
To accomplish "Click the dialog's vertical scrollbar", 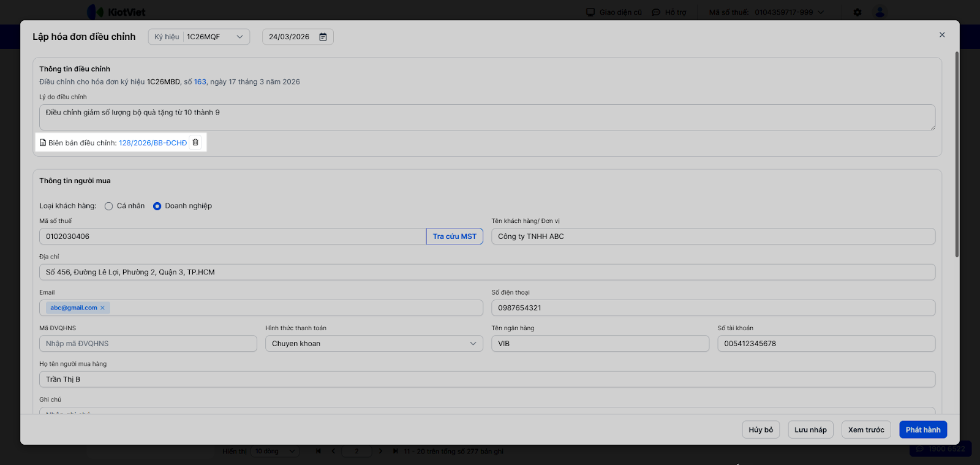I will point(957,153).
